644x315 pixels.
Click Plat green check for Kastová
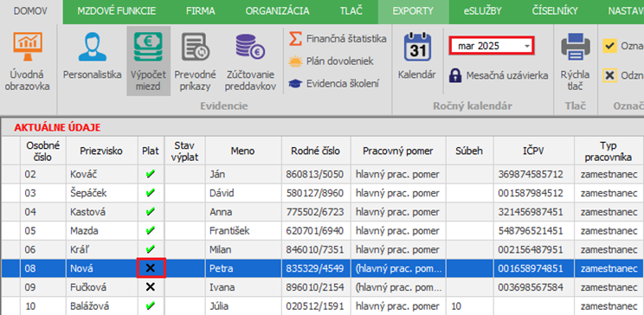click(151, 212)
